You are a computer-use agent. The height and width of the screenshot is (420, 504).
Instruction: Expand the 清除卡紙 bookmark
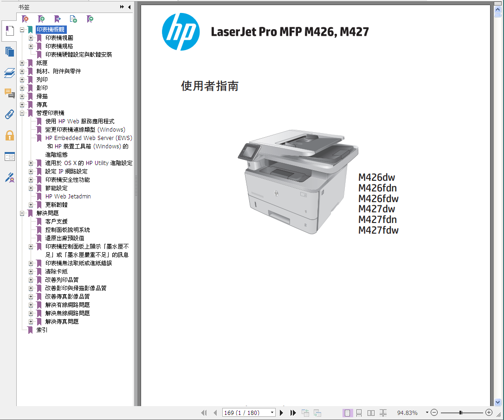[31, 272]
